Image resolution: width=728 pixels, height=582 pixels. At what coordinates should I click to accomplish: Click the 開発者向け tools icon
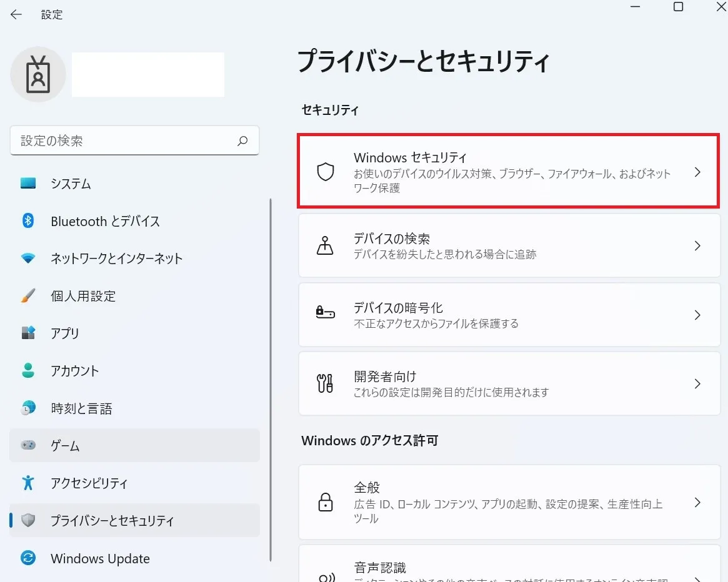(326, 383)
